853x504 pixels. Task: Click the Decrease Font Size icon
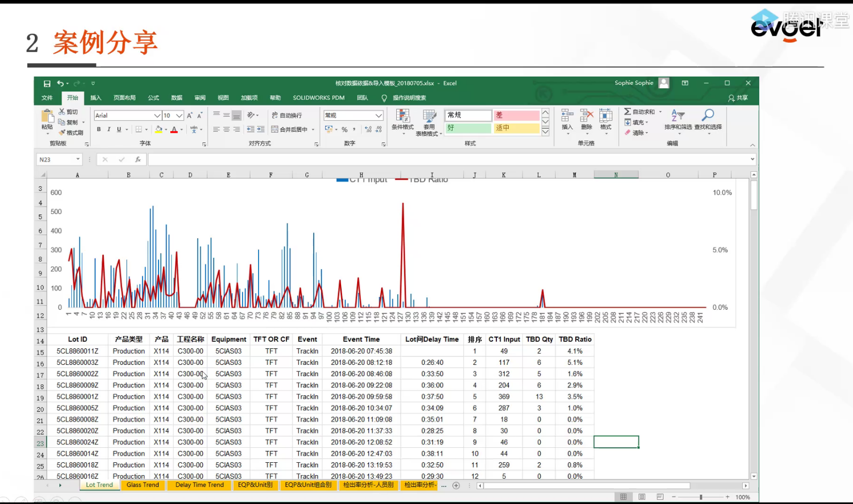click(200, 116)
